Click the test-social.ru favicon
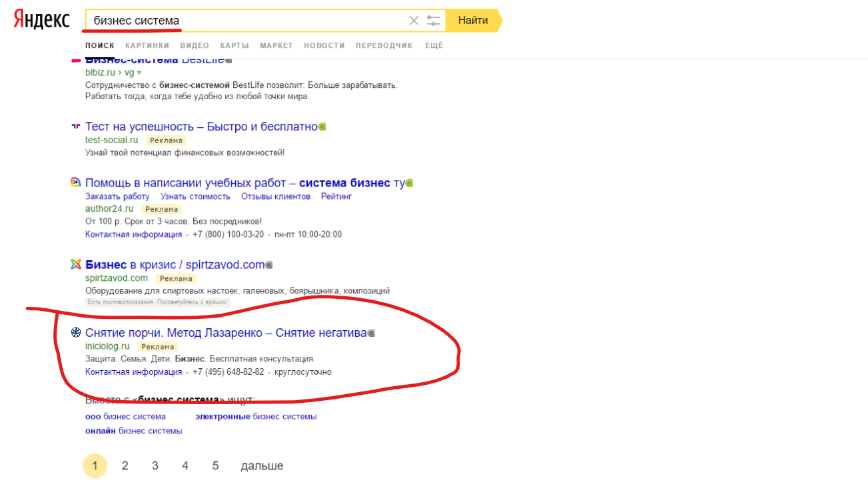The image size is (868, 488). coord(75,126)
